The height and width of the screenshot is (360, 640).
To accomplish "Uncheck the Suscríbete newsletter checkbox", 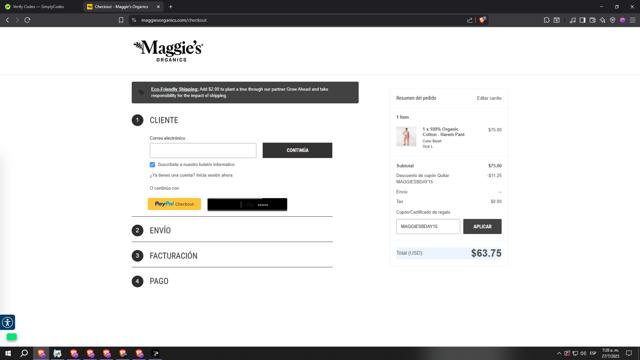I will [152, 164].
